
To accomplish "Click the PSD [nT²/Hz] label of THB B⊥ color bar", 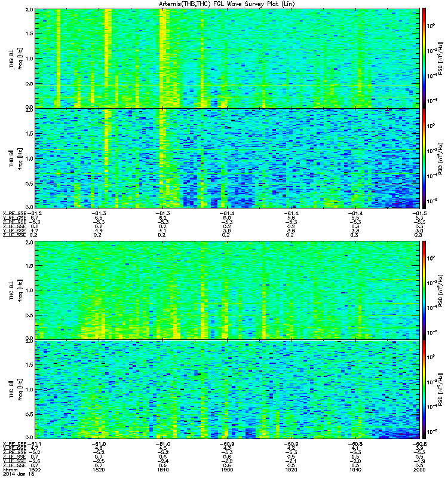I will tap(441, 59).
